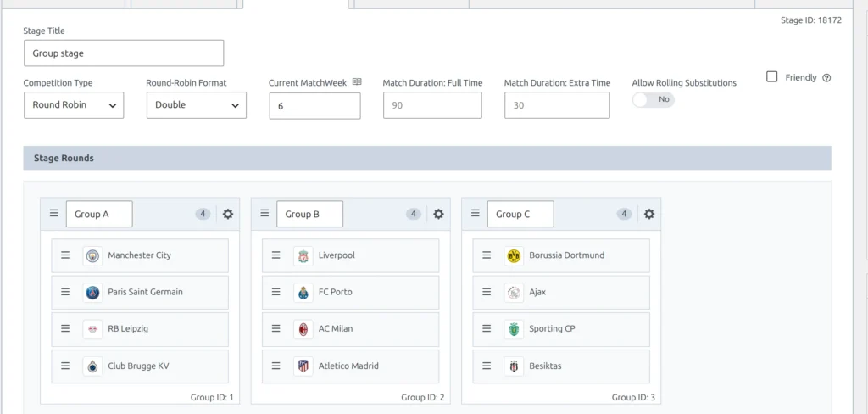Grab the Group C drag handle
Screen dimensions: 868x414
(475, 213)
